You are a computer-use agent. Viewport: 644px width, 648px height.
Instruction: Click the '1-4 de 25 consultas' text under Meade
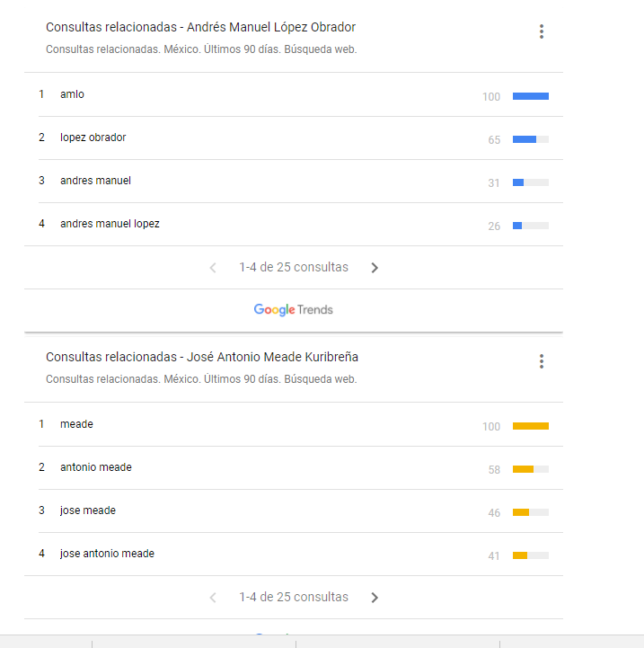[294, 598]
